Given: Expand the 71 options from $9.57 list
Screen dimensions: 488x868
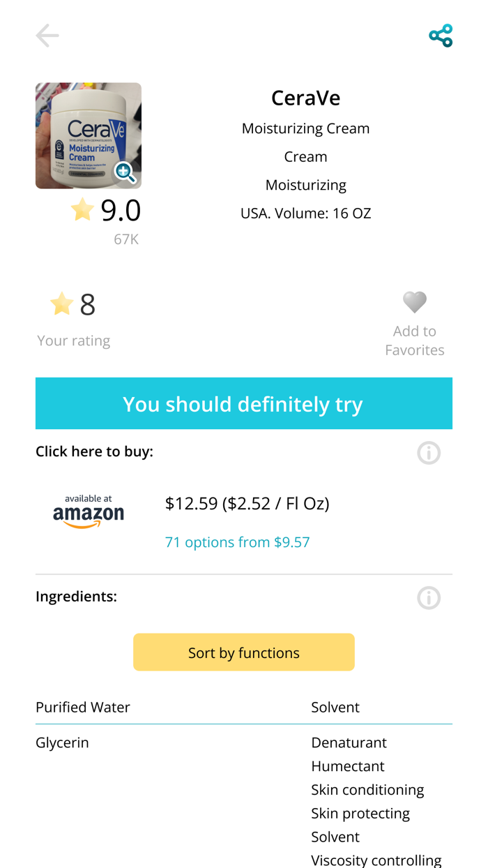Looking at the screenshot, I should tap(238, 542).
